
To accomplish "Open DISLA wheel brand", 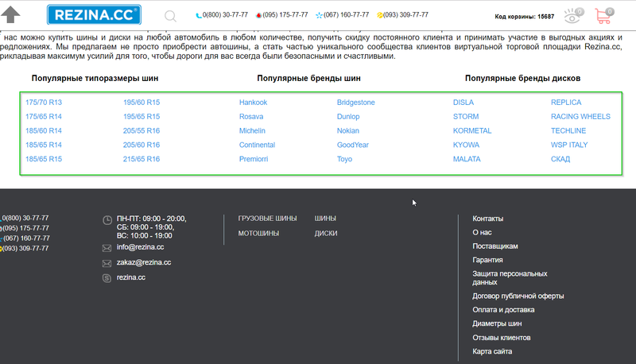I will pyautogui.click(x=463, y=103).
